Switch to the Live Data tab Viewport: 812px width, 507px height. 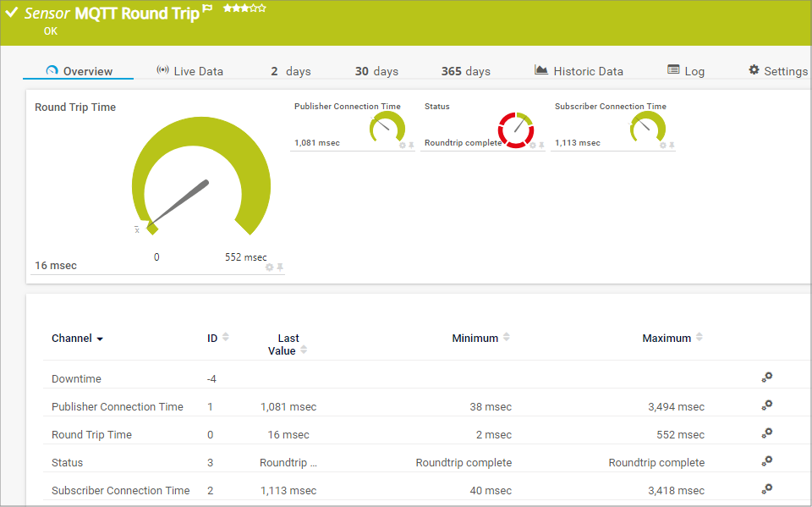190,71
